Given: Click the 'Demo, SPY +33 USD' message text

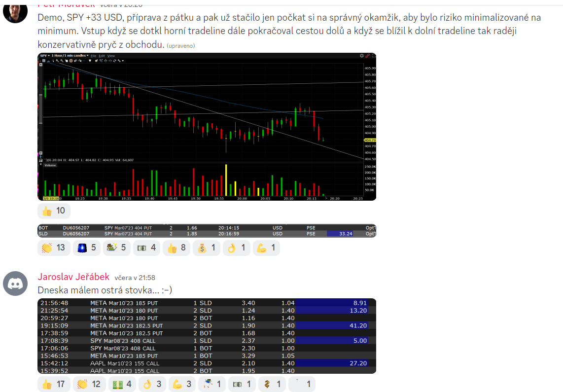Looking at the screenshot, I should click(x=289, y=31).
